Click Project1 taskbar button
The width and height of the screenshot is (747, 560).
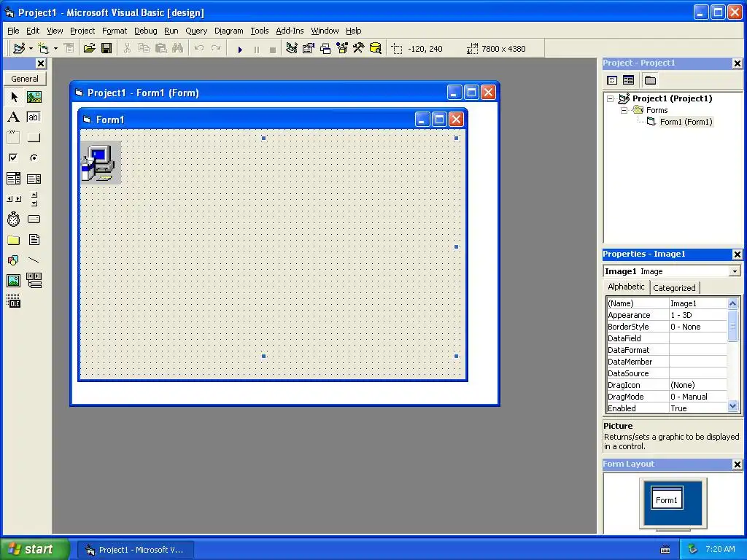coord(136,550)
